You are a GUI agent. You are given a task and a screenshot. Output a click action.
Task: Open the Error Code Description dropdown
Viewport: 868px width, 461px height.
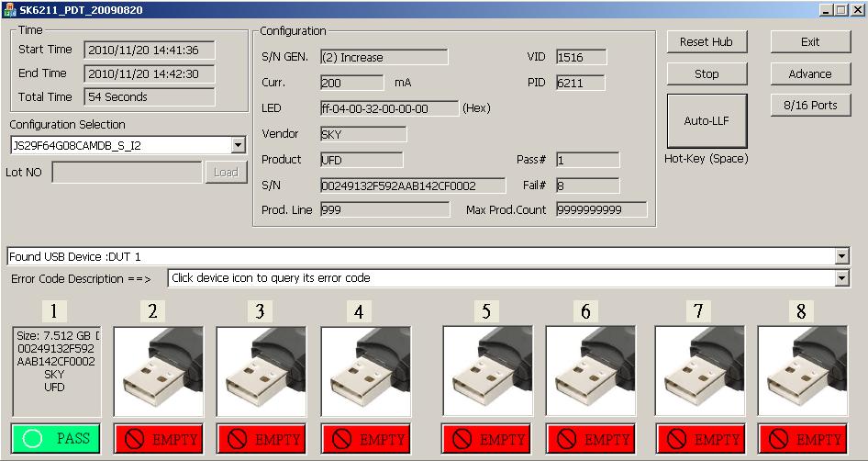(x=842, y=278)
